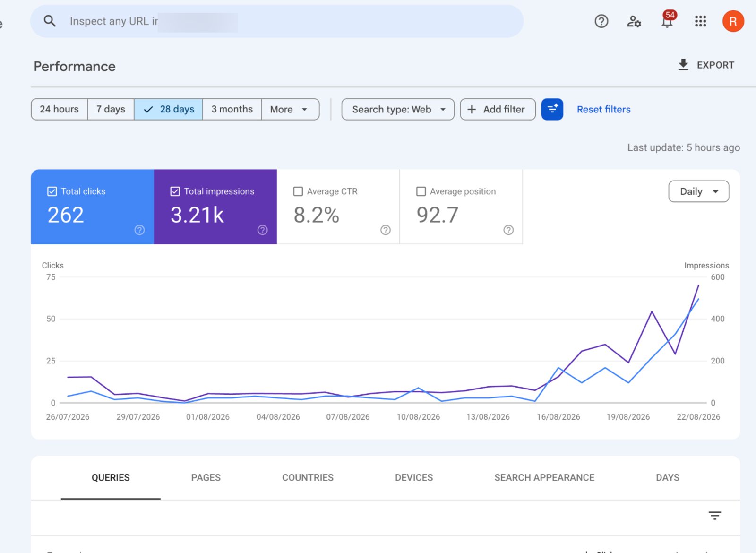Open the Google apps grid icon

coord(700,21)
